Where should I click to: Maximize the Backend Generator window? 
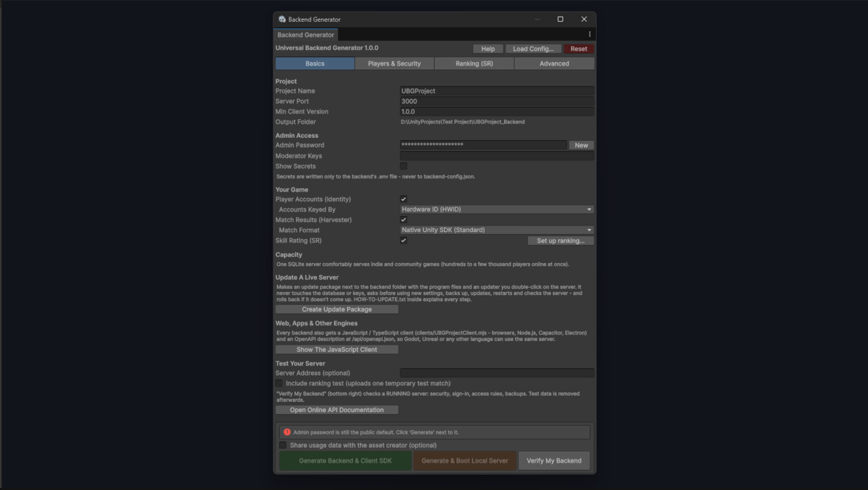(x=560, y=20)
